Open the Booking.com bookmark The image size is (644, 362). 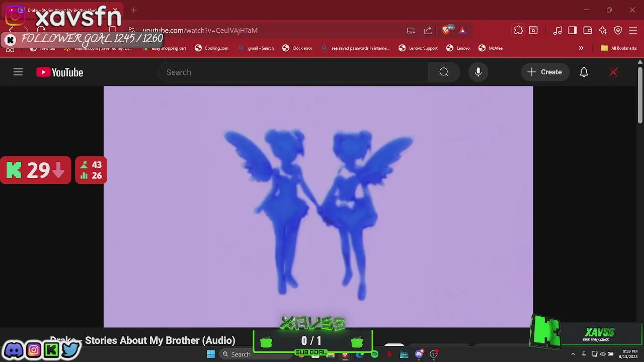tap(212, 48)
